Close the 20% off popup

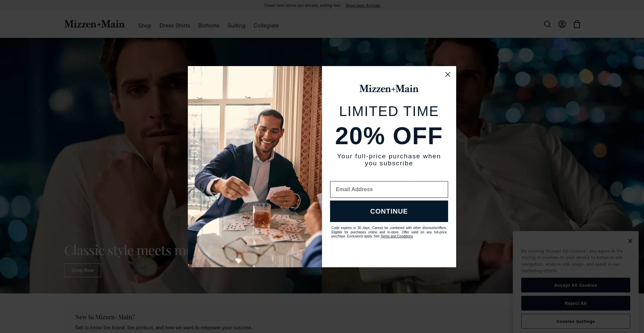tap(447, 74)
